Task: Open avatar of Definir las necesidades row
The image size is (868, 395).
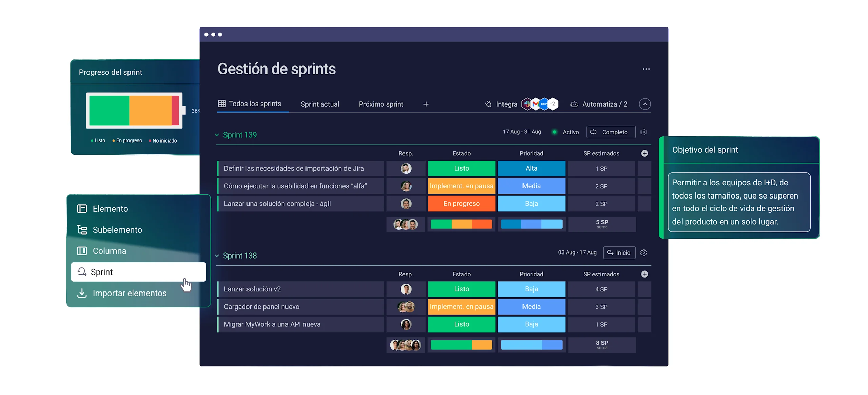Action: tap(406, 168)
